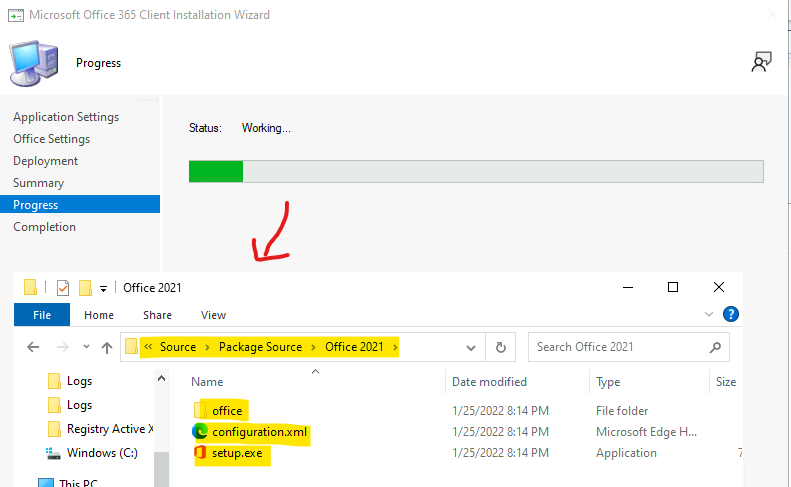791x487 pixels.
Task: Switch to the View ribbon tab
Action: (x=213, y=315)
